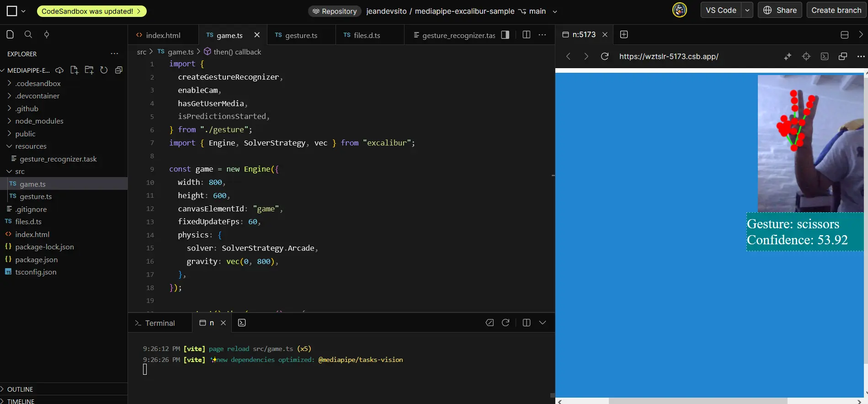Screen dimensions: 868x404
Task: Expand the OUTLINE section
Action: 20,389
